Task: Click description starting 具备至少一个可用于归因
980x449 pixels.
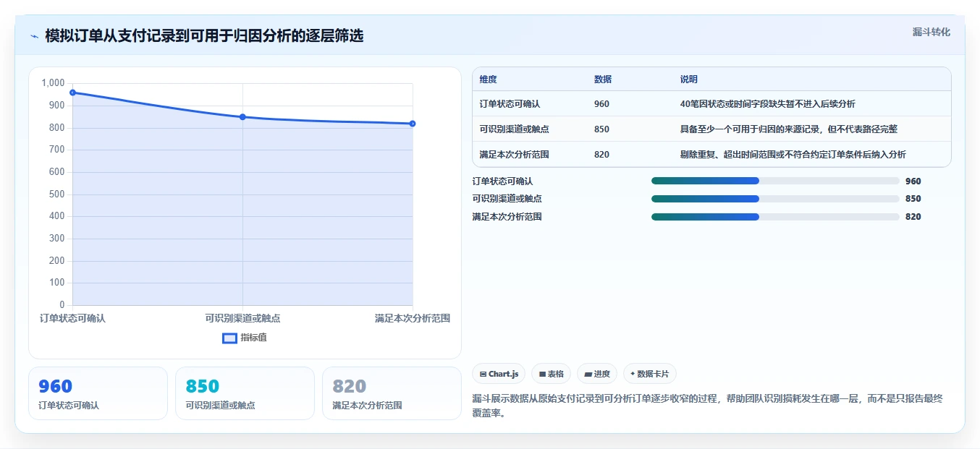Action: 789,129
